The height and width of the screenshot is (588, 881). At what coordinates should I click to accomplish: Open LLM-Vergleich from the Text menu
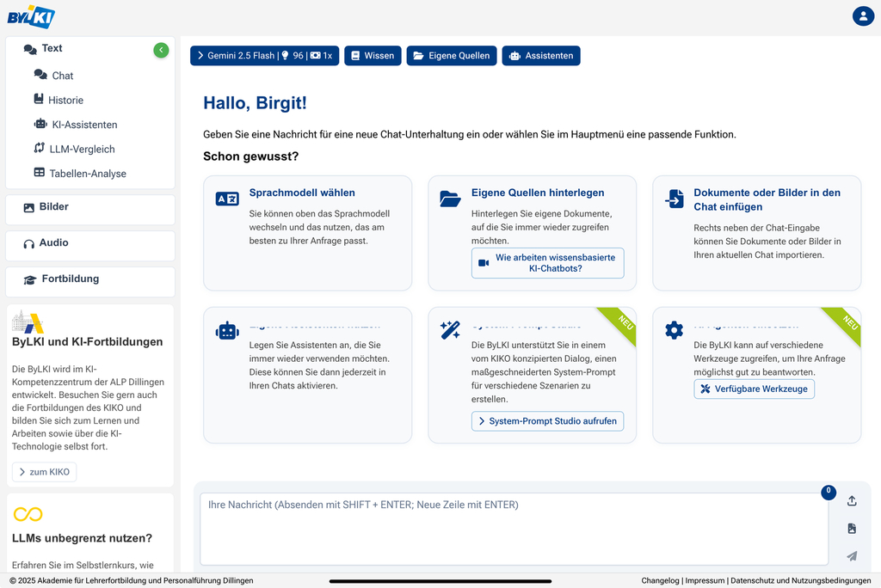point(82,149)
